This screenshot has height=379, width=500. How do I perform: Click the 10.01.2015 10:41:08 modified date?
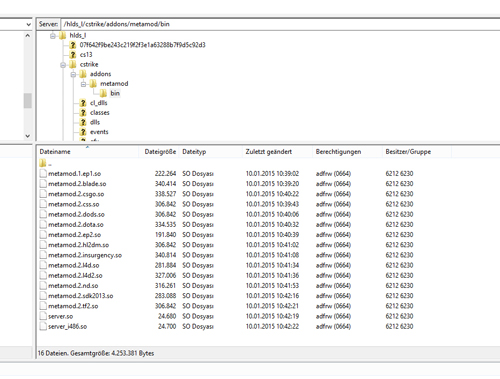(272, 255)
